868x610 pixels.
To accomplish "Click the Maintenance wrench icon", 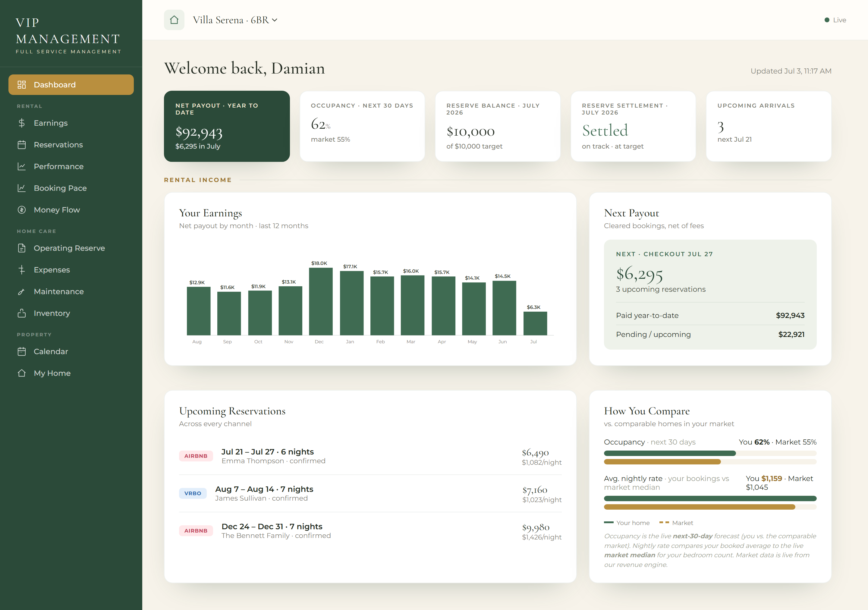I will coord(21,291).
